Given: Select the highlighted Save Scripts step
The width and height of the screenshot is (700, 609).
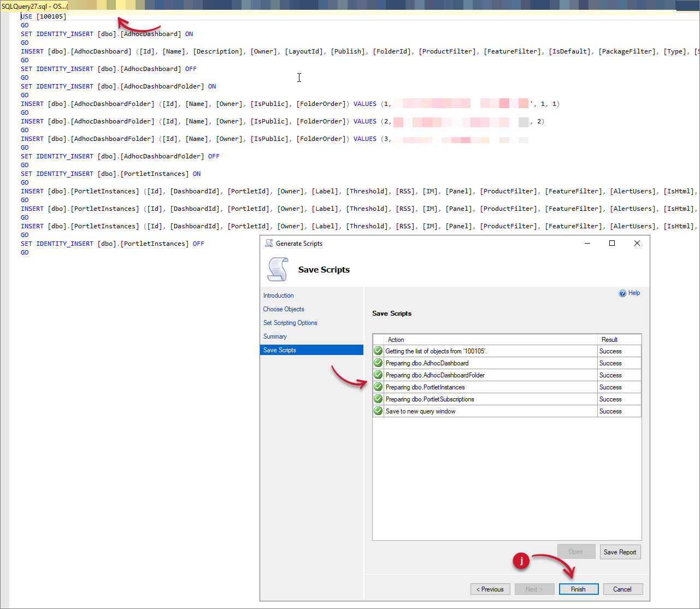Looking at the screenshot, I should pos(280,350).
